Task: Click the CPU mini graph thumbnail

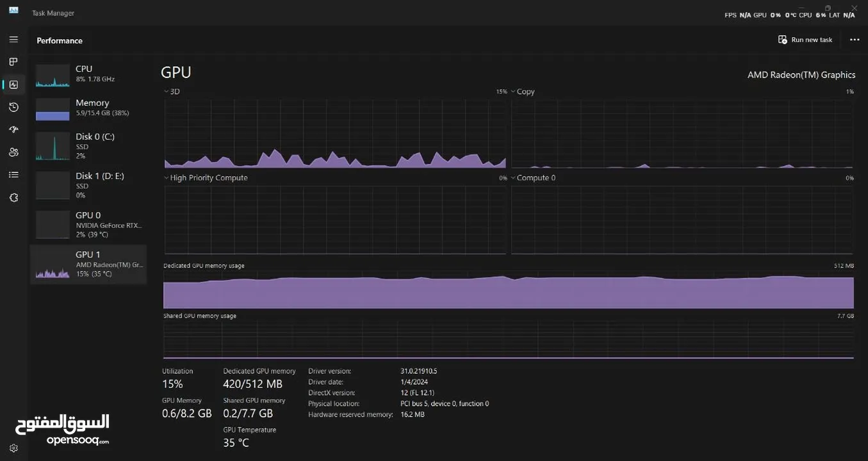Action: click(x=53, y=76)
